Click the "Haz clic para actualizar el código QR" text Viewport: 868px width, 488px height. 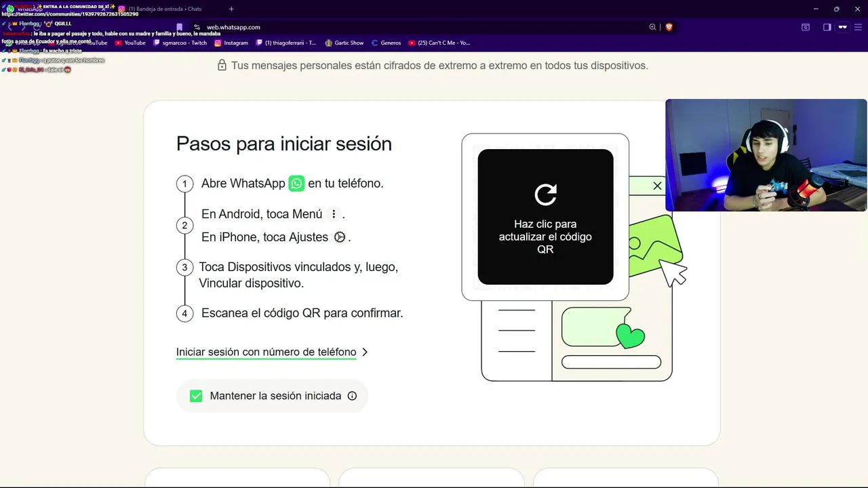(x=545, y=237)
